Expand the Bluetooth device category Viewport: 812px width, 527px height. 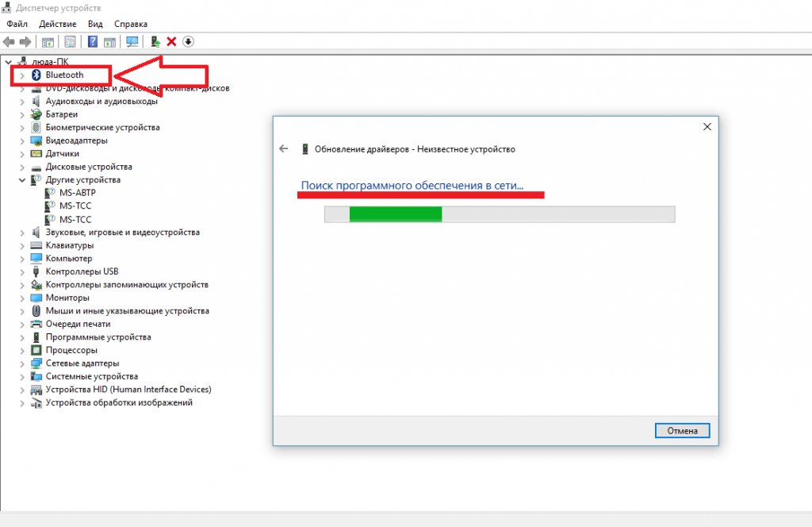pyautogui.click(x=22, y=75)
